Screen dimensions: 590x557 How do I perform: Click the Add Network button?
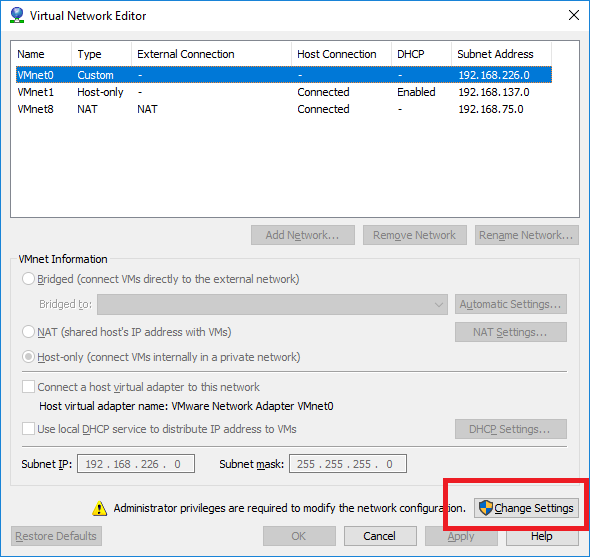point(303,235)
